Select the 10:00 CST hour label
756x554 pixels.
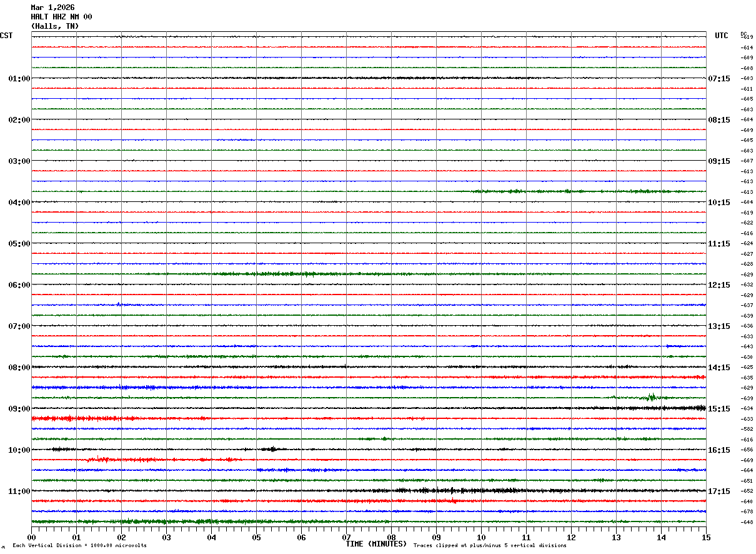click(x=19, y=450)
